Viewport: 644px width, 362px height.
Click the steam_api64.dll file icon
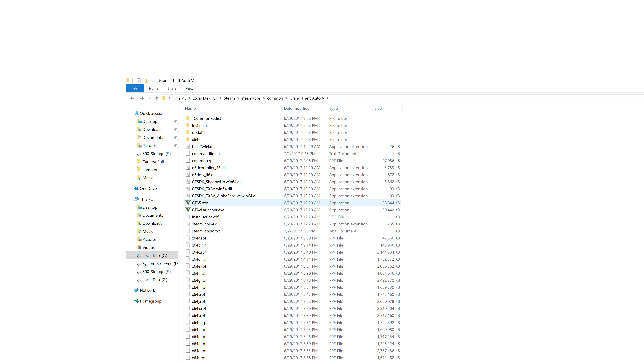pos(188,224)
